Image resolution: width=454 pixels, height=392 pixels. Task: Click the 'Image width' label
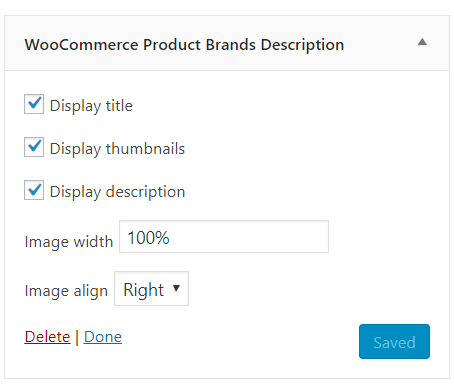pyautogui.click(x=69, y=242)
